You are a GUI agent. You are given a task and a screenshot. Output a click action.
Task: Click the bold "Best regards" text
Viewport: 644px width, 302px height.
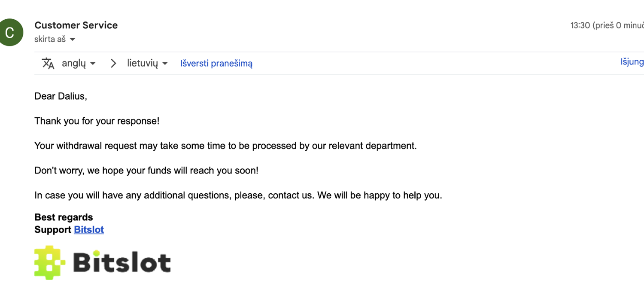(x=64, y=217)
